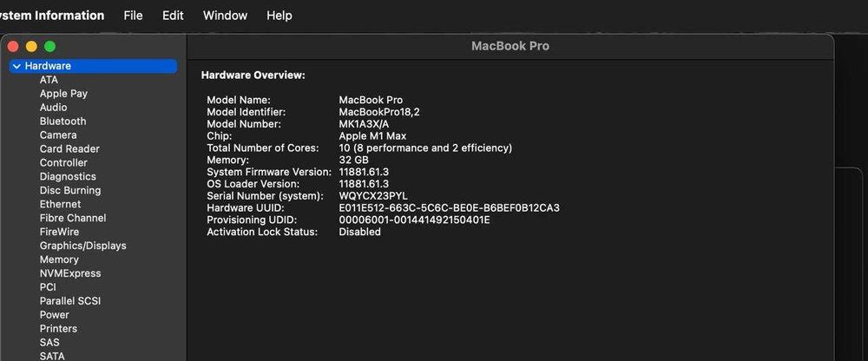The image size is (868, 361).
Task: Click the Serial Number (system) label
Action: click(265, 196)
